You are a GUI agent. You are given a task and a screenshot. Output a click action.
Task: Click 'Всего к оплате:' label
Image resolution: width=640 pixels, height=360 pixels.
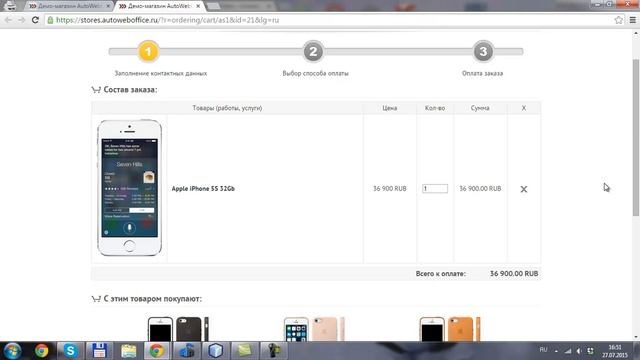[441, 273]
